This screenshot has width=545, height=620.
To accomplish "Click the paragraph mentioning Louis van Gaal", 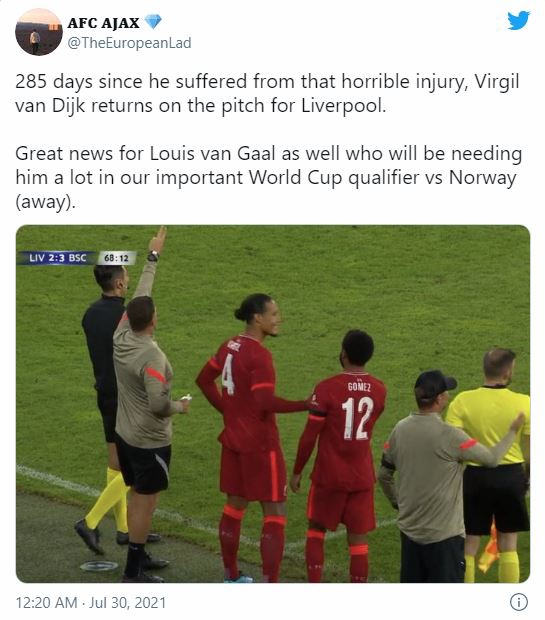I will click(x=269, y=177).
